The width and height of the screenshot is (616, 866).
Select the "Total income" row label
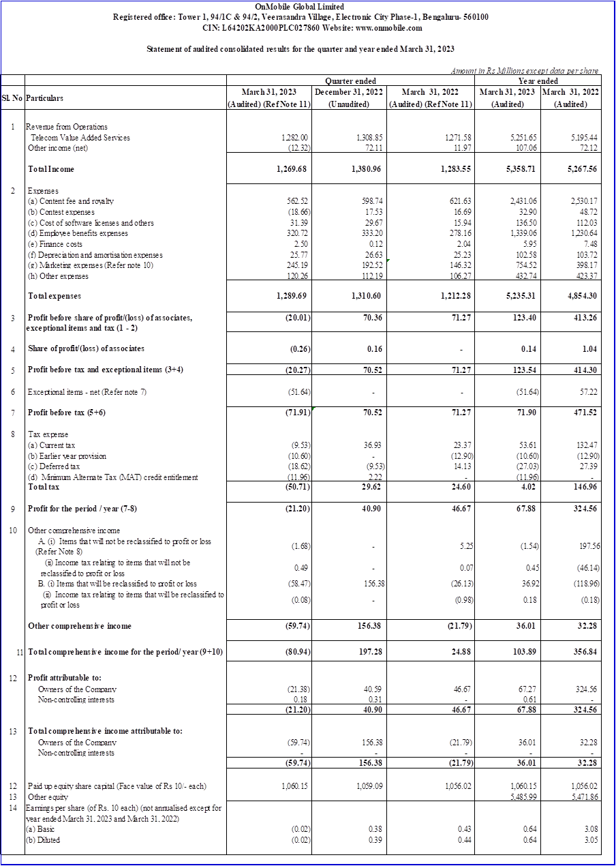pos(51,168)
